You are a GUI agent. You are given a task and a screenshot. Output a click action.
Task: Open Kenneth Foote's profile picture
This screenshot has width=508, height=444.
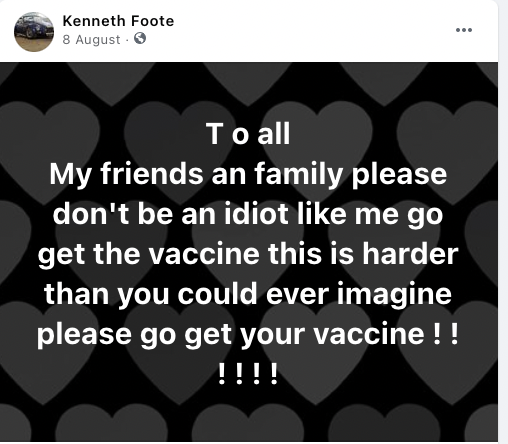pos(34,32)
